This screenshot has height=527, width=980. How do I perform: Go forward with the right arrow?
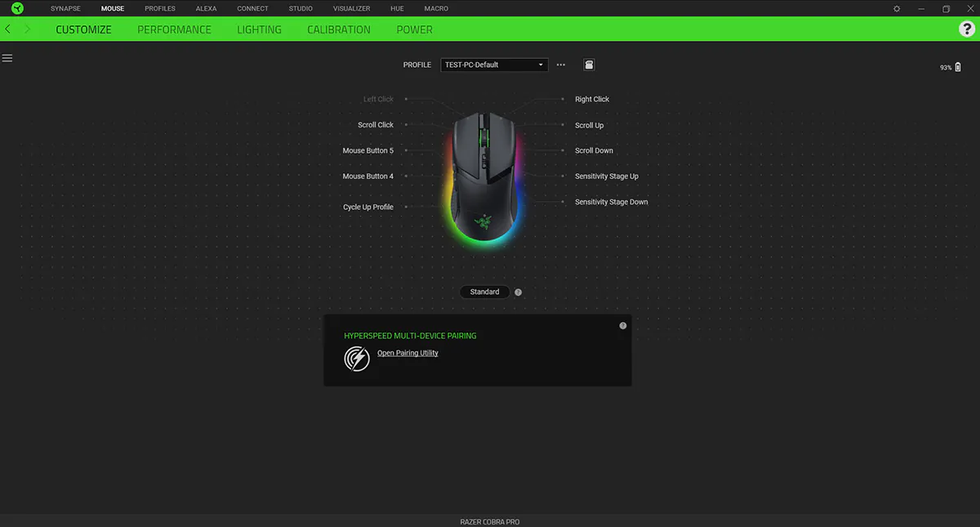click(x=28, y=29)
